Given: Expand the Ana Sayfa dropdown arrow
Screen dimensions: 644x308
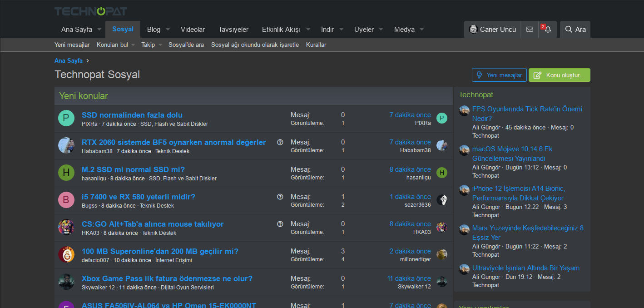Looking at the screenshot, I should point(99,30).
